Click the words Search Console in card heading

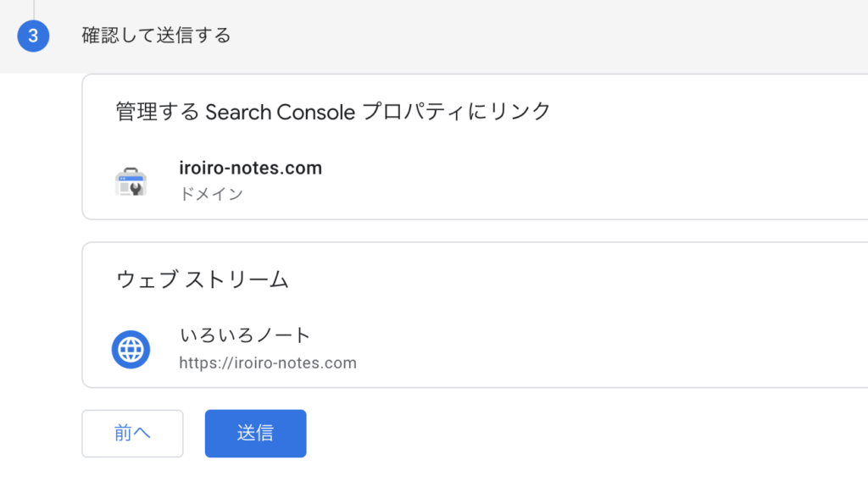280,111
